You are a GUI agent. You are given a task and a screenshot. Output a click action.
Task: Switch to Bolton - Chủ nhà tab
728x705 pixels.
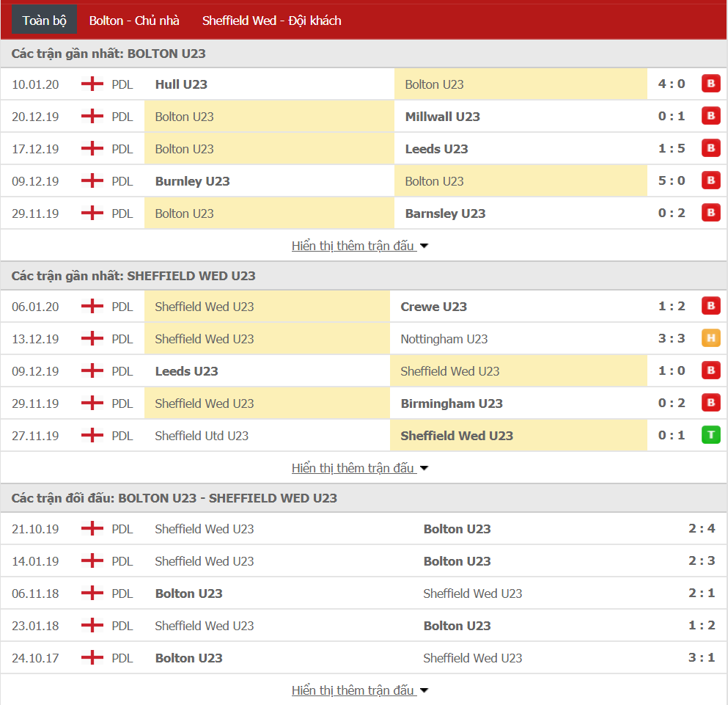tap(134, 21)
